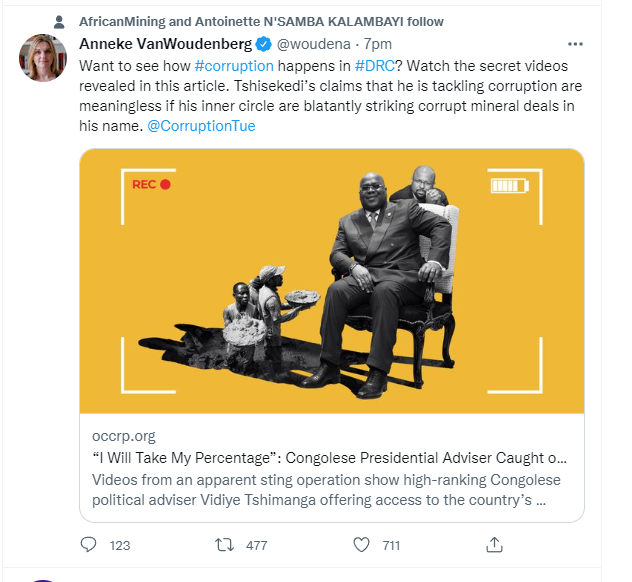Screen dimensions: 632x582
Task: Click the follower person icon
Action: tap(57, 22)
